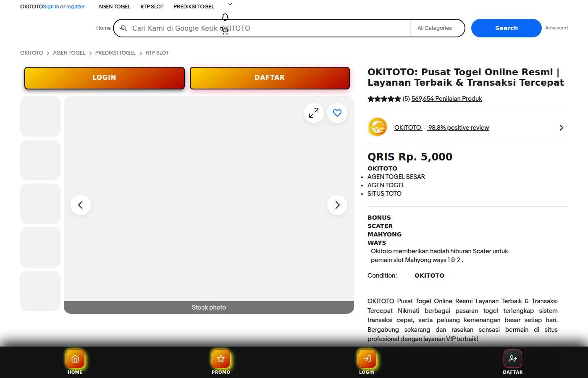Viewport: 588px width, 378px height.
Task: Click the Condition: label
Action: coord(382,276)
